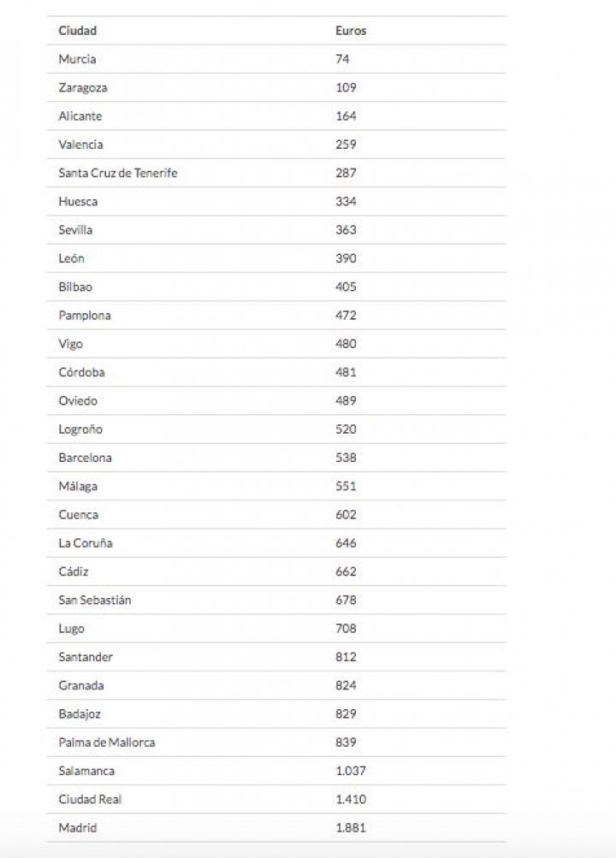Viewport: 616px width, 858px height.
Task: Click the 1.881 value for Madrid
Action: point(351,827)
